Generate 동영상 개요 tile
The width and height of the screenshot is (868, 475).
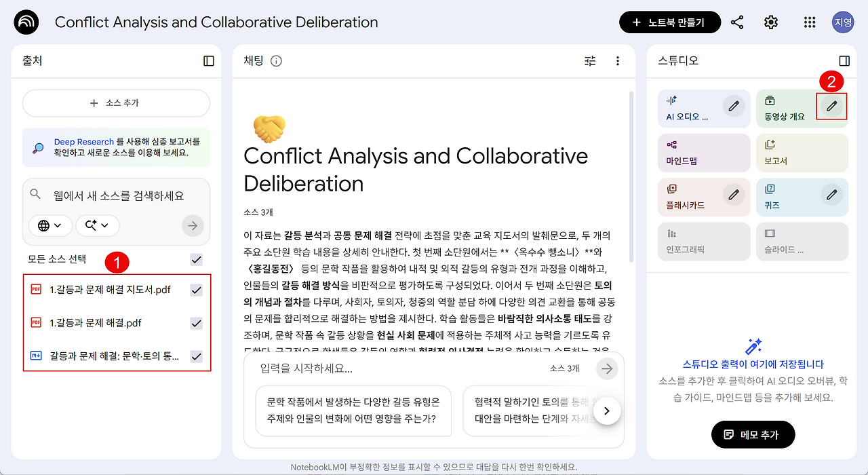pos(802,109)
